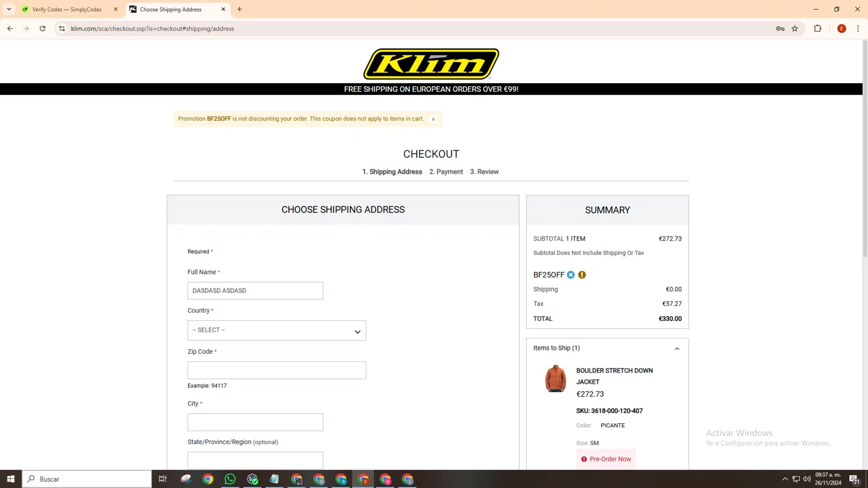Dismiss the promotion warning banner
This screenshot has width=868, height=488.
pos(433,119)
